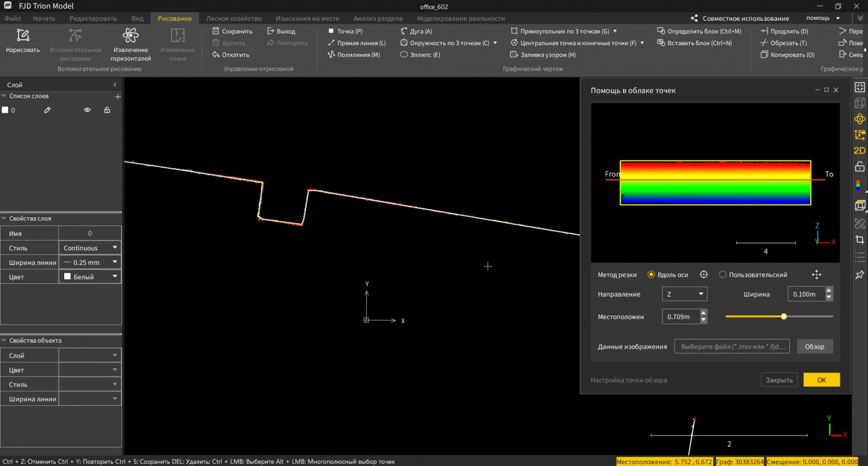
Task: Click the Закрыть button
Action: point(779,380)
